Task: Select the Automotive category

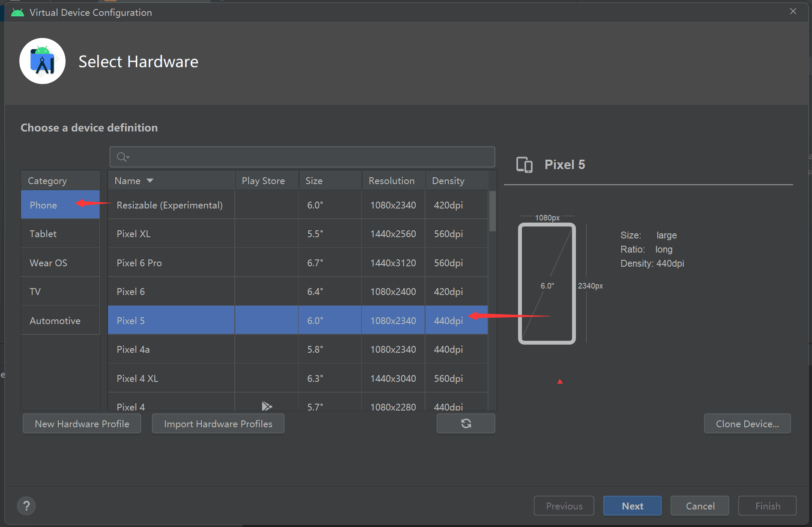Action: (60, 321)
